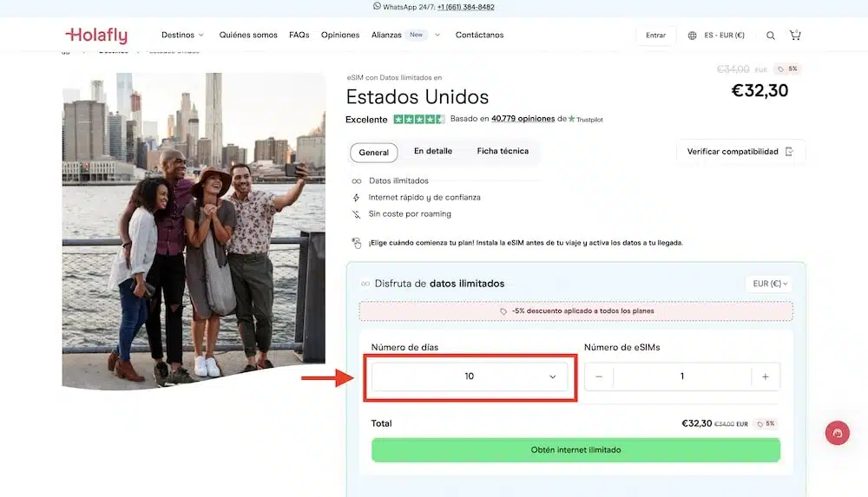Click the compatibility check icon
This screenshot has width=868, height=497.
coord(789,152)
